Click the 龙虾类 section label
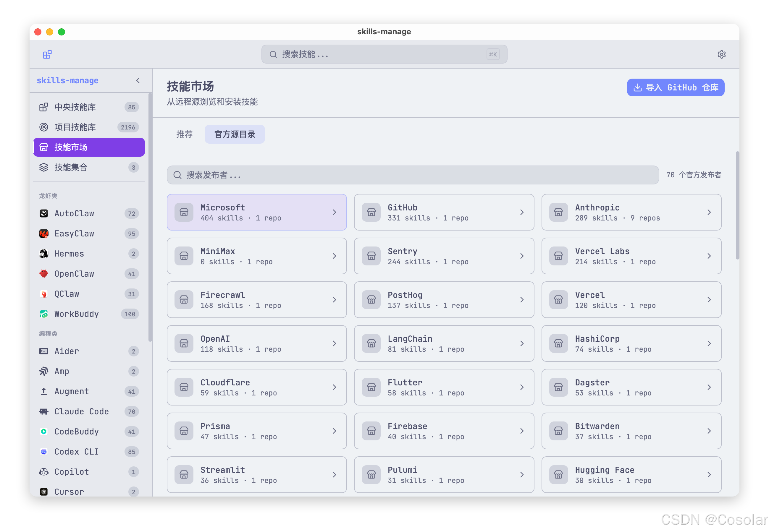769x532 pixels. (x=48, y=196)
